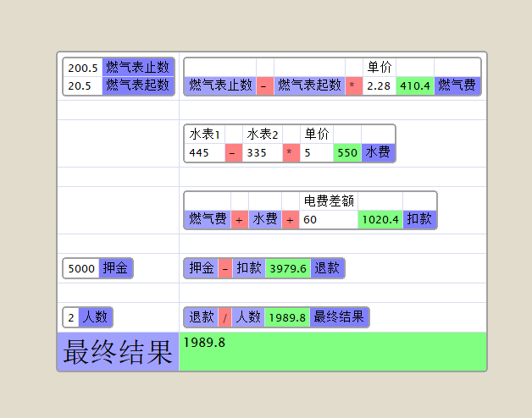Click the large green 1989.8 result area
This screenshot has width=532, height=418.
(x=333, y=351)
